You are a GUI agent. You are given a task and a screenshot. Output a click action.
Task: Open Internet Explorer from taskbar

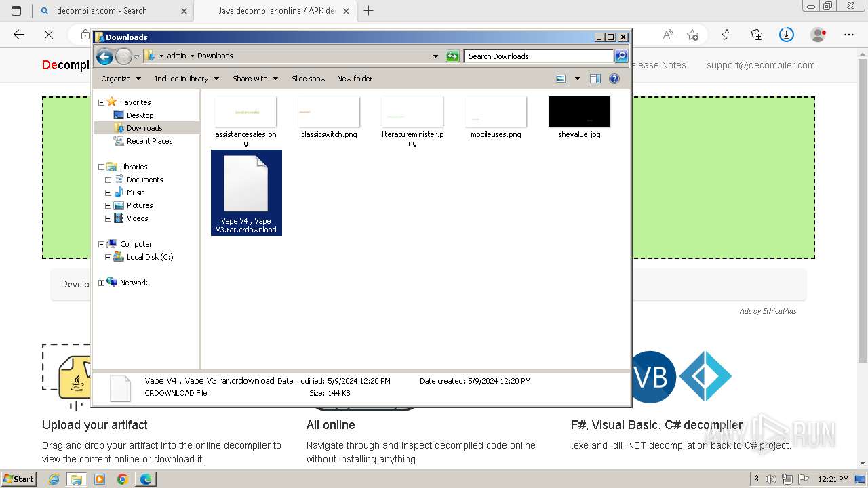(x=54, y=479)
